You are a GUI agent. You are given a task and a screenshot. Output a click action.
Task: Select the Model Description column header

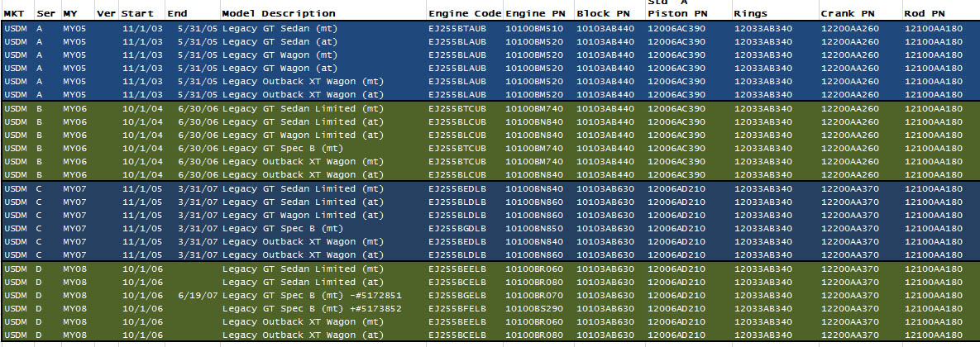click(x=279, y=14)
